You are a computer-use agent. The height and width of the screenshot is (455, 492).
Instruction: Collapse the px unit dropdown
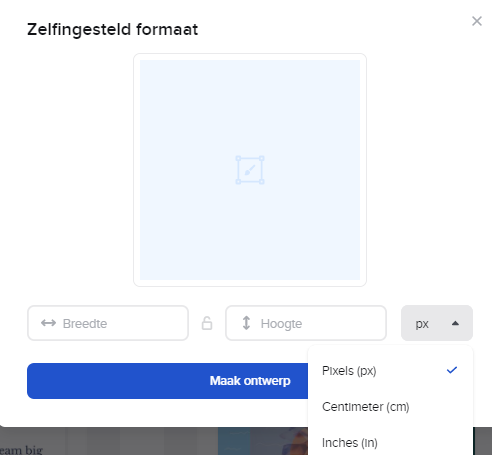pyautogui.click(x=437, y=323)
